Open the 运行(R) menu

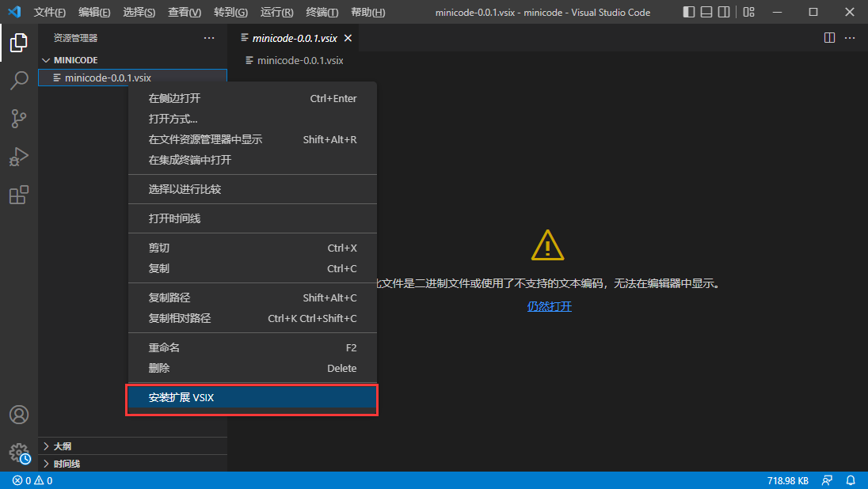[276, 12]
